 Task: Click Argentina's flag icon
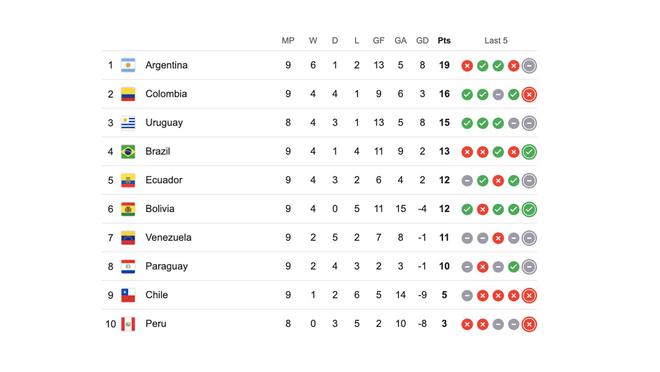click(x=128, y=65)
